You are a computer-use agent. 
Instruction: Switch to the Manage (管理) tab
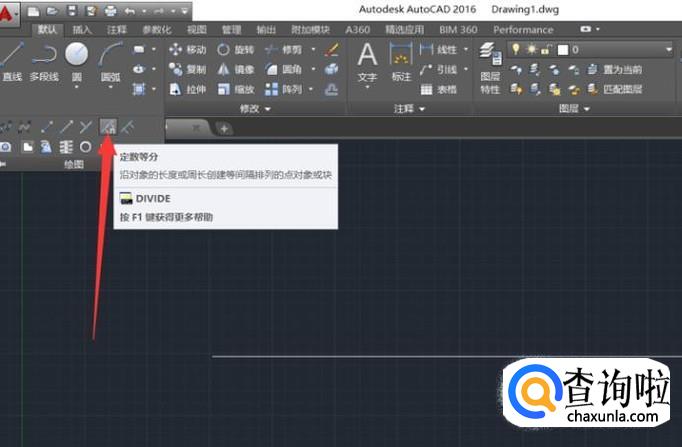click(231, 30)
